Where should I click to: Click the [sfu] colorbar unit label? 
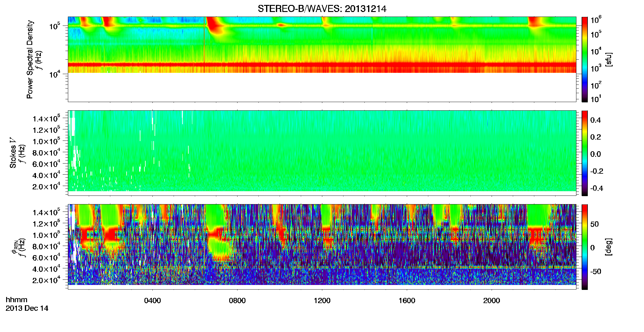(609, 59)
